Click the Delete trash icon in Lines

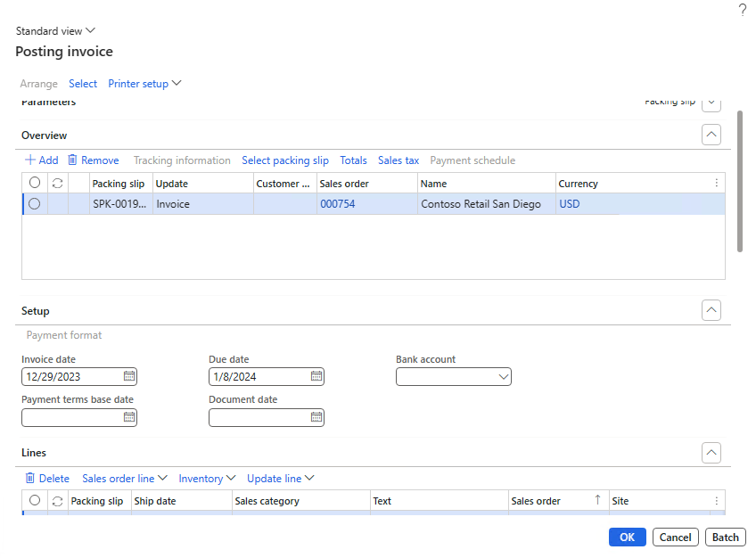coord(30,478)
